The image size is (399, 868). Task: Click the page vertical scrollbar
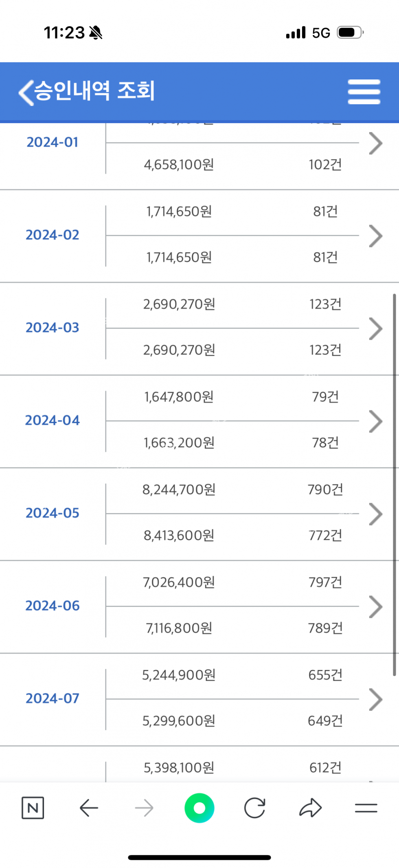point(394,484)
